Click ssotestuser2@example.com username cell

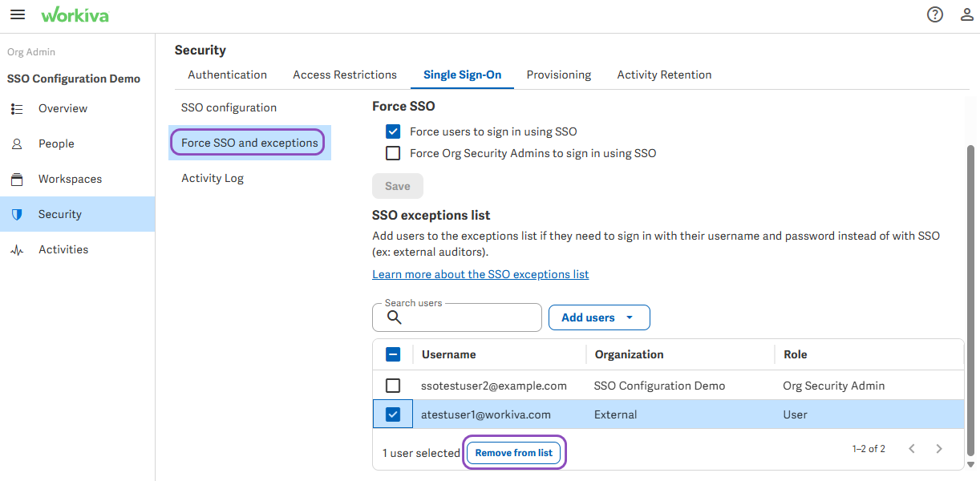[494, 386]
